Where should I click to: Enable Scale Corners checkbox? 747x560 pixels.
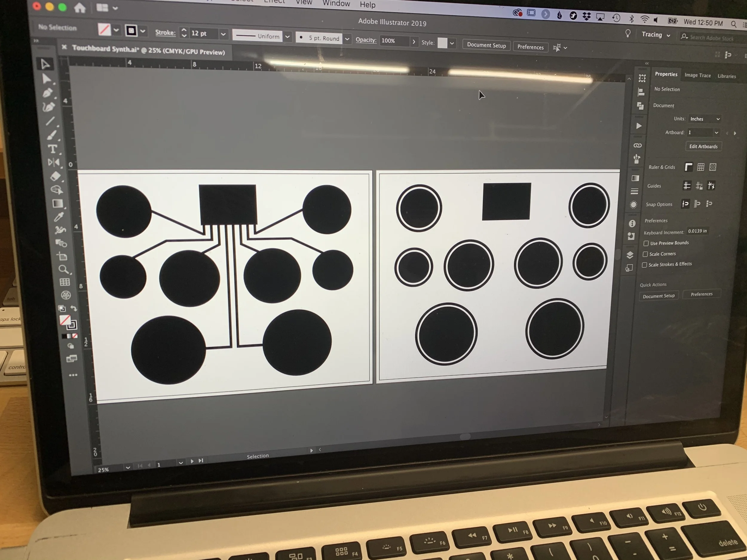click(x=645, y=254)
